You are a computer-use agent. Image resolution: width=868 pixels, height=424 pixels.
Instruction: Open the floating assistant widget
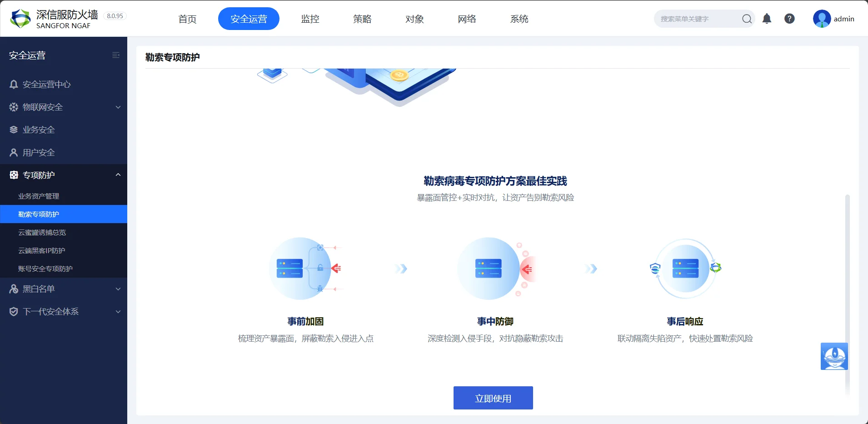(833, 356)
